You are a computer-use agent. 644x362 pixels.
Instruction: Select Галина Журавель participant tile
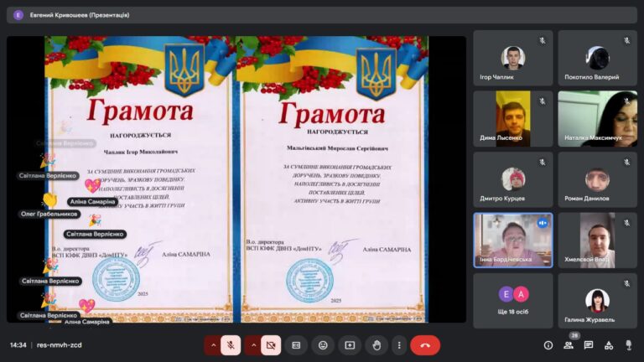(597, 301)
